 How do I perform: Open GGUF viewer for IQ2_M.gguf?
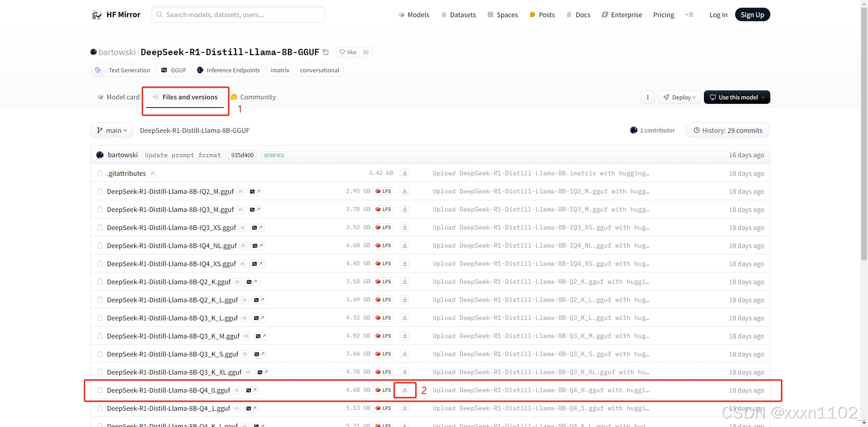click(x=255, y=192)
